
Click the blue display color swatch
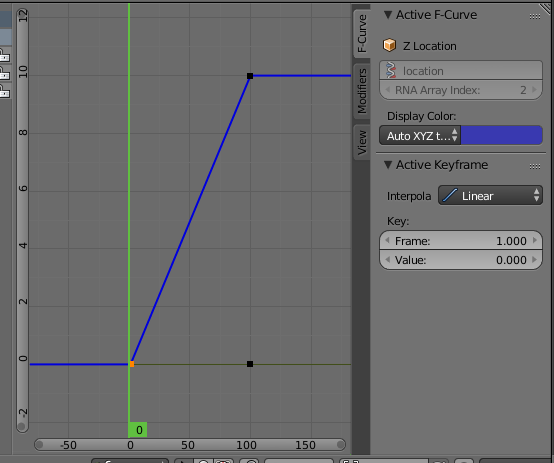501,135
